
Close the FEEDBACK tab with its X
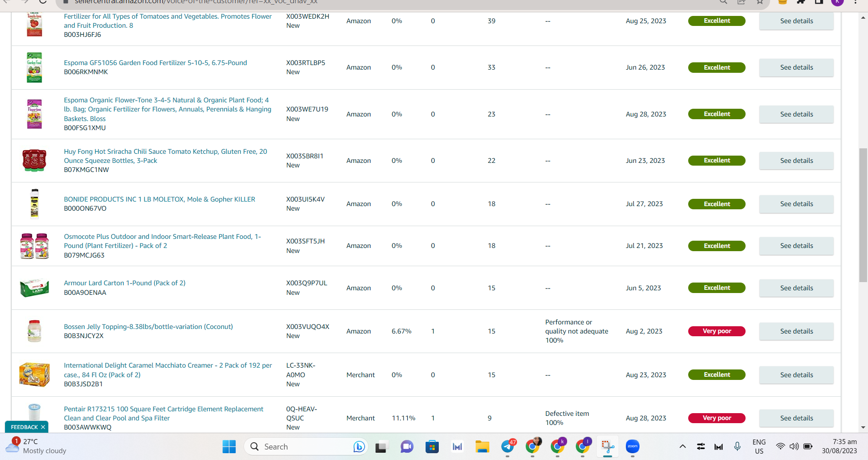point(43,427)
